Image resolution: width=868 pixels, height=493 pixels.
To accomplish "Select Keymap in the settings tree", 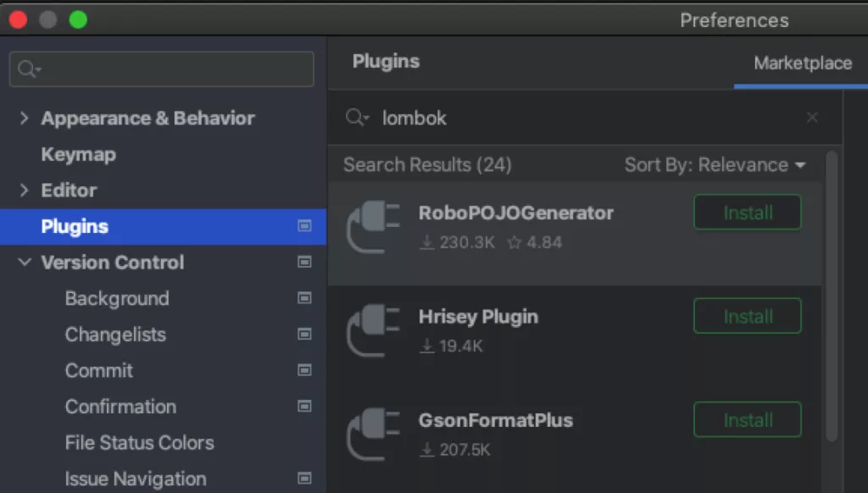I will pos(79,154).
